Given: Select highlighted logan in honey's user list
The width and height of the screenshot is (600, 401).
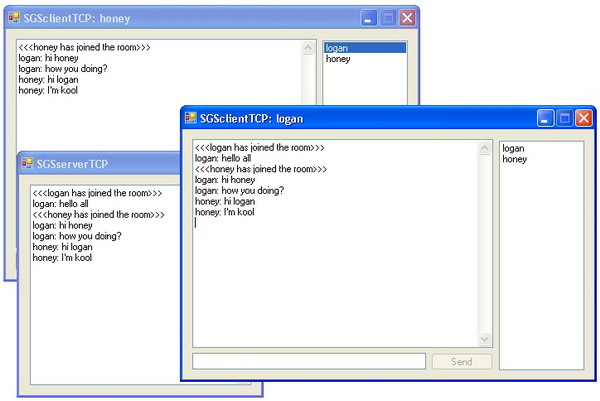Looking at the screenshot, I should [x=364, y=48].
